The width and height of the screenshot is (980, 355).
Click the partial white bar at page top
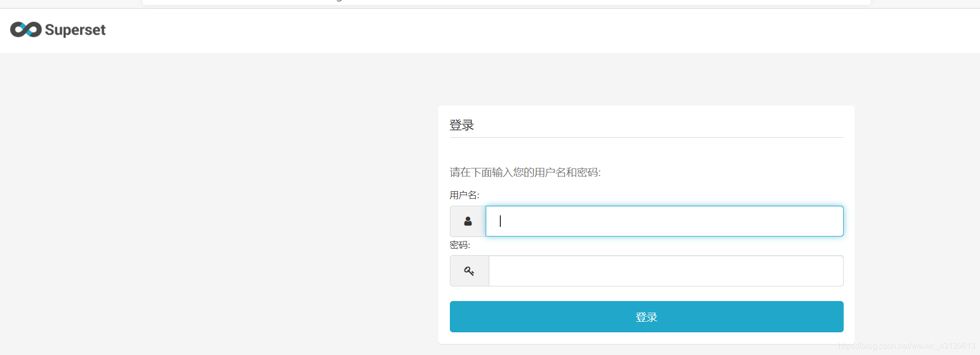(x=505, y=3)
